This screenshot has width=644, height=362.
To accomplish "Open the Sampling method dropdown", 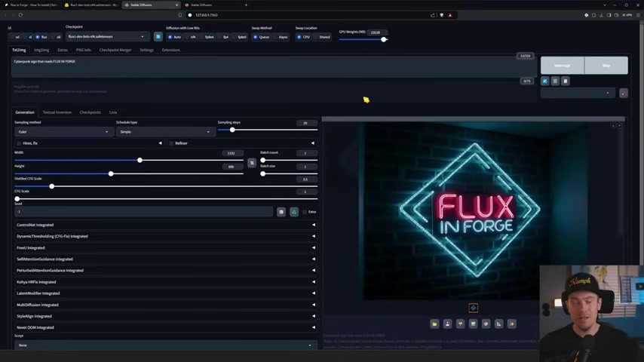I will [x=63, y=132].
